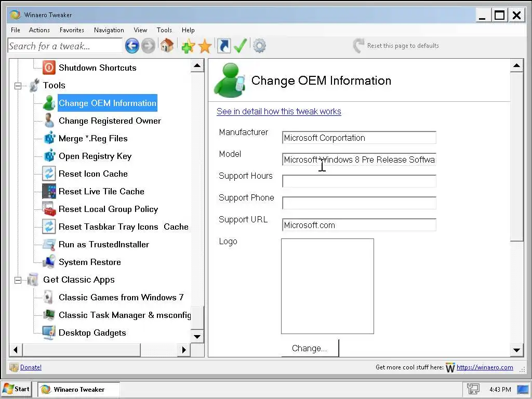Screen dimensions: 532x399
Task: Click the Classic Games from Windows 7 card icon
Action: pyautogui.click(x=49, y=297)
